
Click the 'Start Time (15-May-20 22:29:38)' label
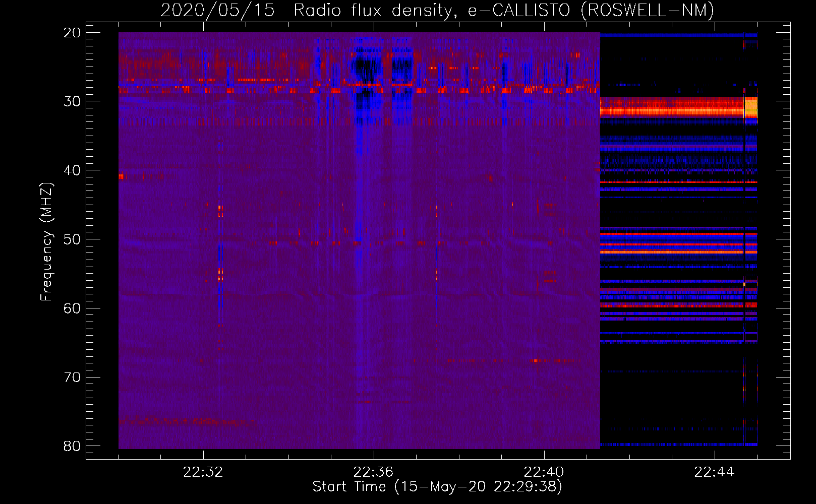click(437, 487)
